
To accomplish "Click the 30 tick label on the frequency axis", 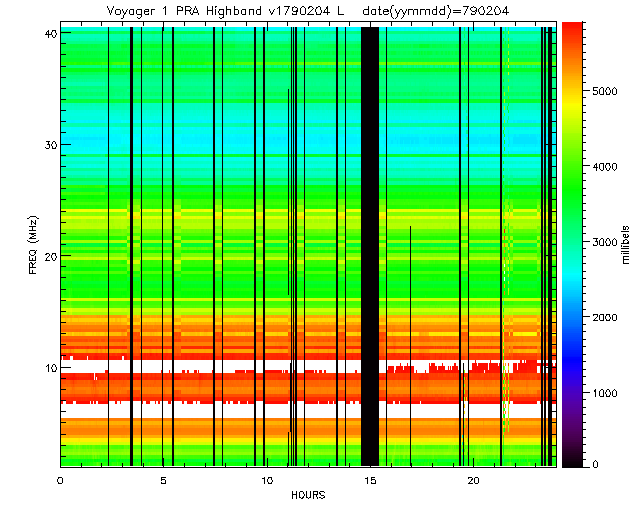I will coord(48,145).
